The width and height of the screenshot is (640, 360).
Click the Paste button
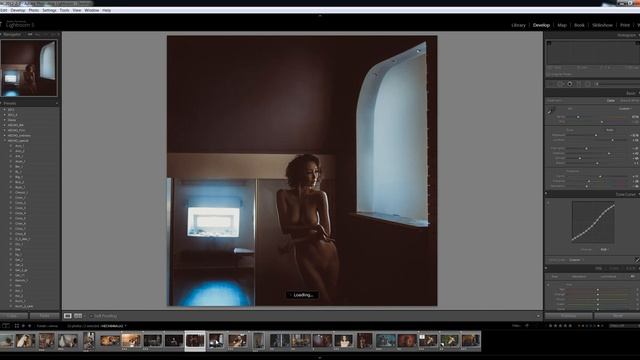[45, 316]
